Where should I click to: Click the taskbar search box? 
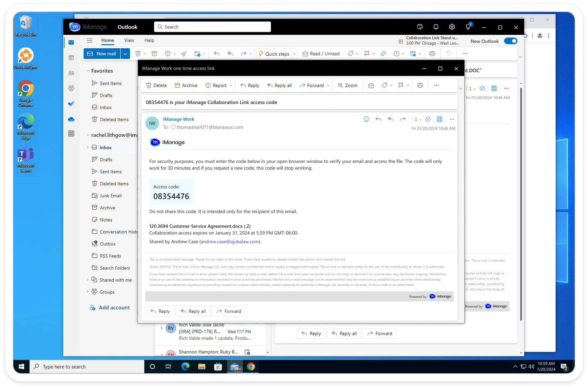coord(87,367)
